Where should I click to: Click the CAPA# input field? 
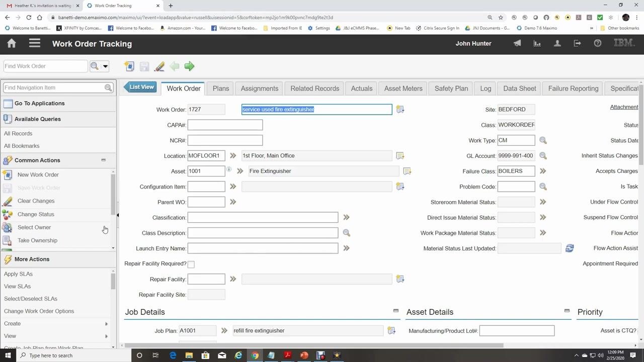225,125
